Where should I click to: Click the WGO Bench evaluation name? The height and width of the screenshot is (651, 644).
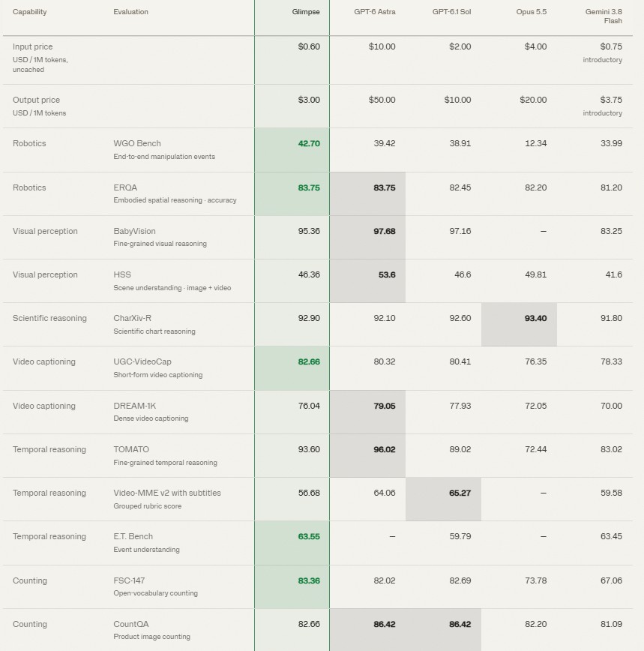point(137,144)
